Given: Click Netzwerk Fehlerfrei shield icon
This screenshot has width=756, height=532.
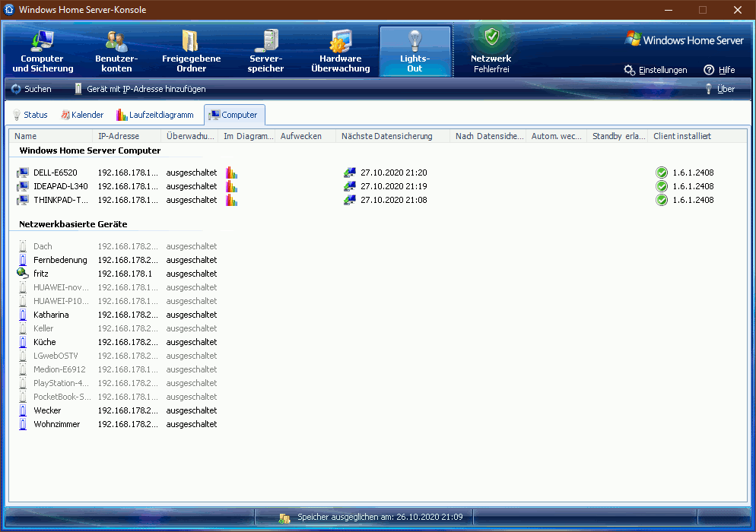Looking at the screenshot, I should [x=491, y=36].
